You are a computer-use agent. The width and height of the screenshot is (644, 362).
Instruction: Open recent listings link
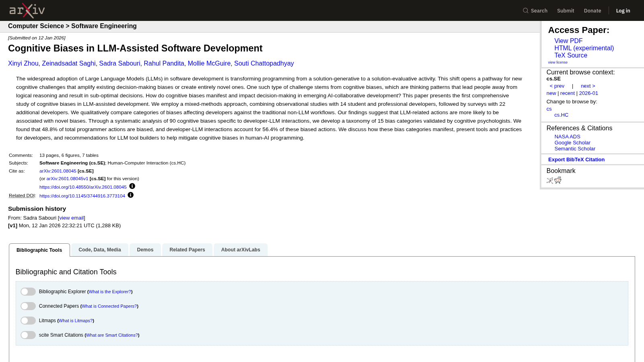(568, 93)
